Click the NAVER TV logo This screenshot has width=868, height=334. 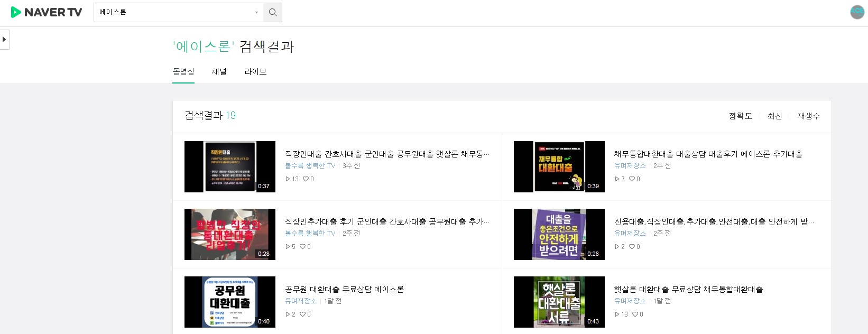tap(47, 12)
